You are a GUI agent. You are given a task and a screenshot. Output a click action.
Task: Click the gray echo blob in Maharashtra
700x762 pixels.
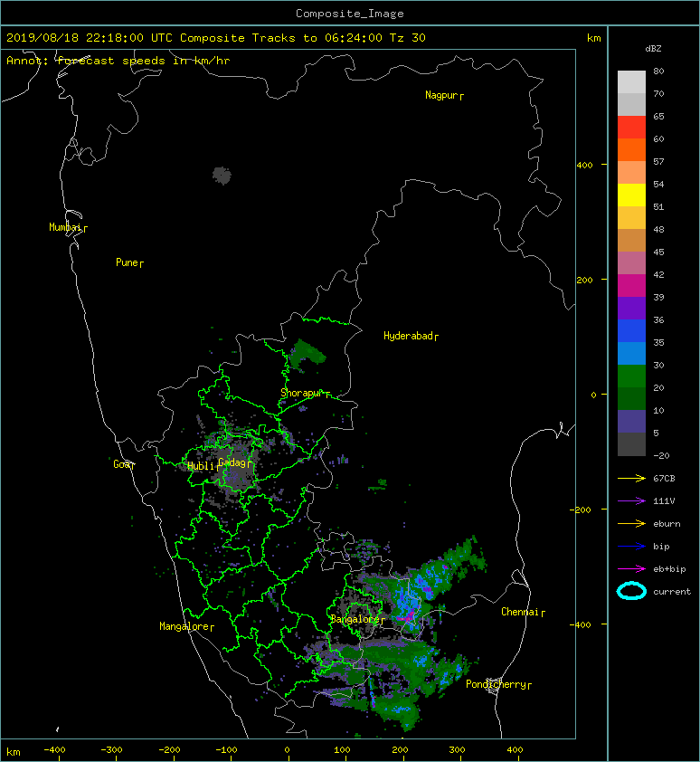222,176
